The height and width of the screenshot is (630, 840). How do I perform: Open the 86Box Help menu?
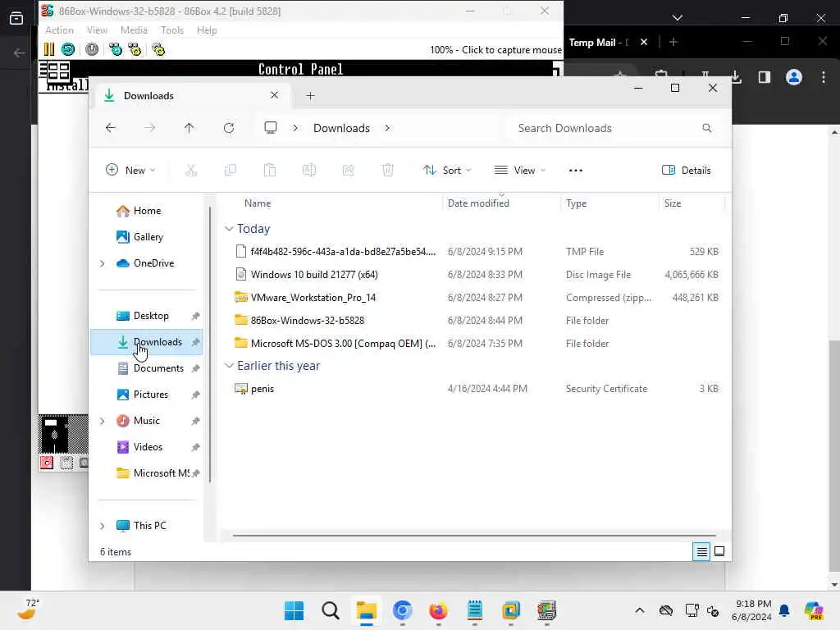pos(206,30)
